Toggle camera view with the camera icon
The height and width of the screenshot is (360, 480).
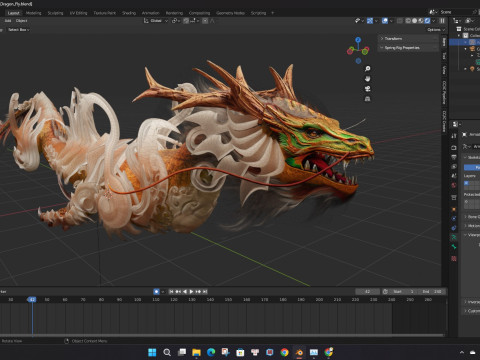pyautogui.click(x=367, y=89)
